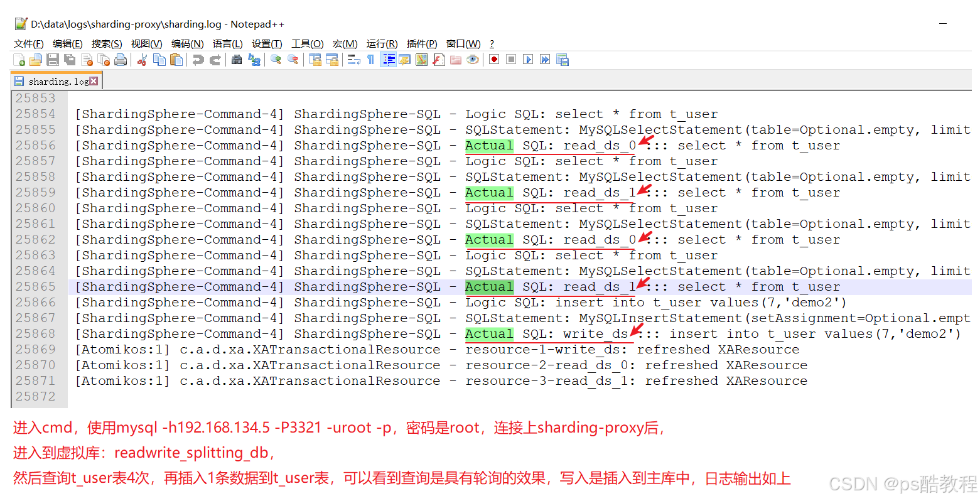This screenshot has height=501, width=980.
Task: Zoom in with the magnifier plus icon
Action: point(276,60)
